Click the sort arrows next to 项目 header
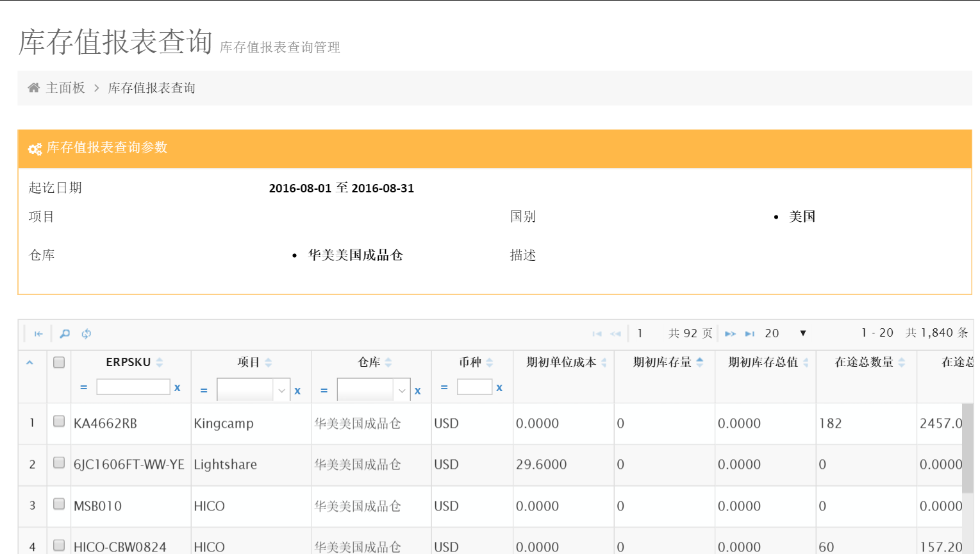980x554 pixels. coord(269,362)
